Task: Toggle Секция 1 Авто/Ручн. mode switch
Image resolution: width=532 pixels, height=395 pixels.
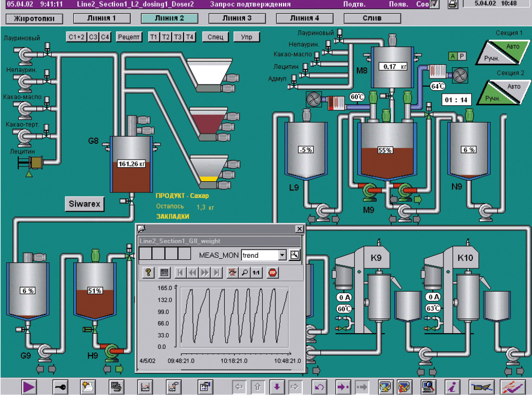Action: tap(500, 52)
